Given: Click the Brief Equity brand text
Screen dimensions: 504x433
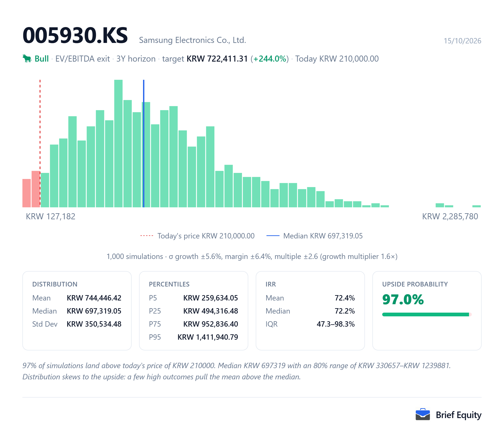Looking at the screenshot, I should click(x=458, y=415).
